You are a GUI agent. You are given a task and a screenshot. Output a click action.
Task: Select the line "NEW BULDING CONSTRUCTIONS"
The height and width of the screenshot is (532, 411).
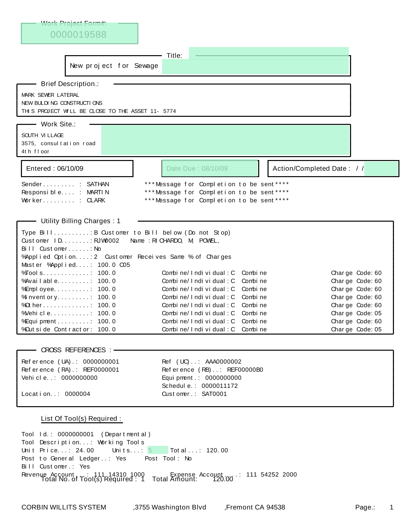(62, 103)
